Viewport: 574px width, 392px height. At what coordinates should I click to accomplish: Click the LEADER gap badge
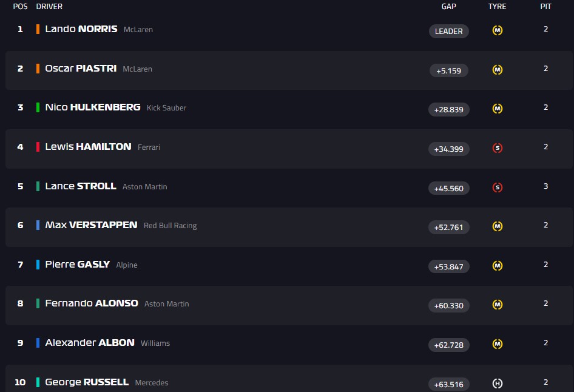(x=448, y=32)
